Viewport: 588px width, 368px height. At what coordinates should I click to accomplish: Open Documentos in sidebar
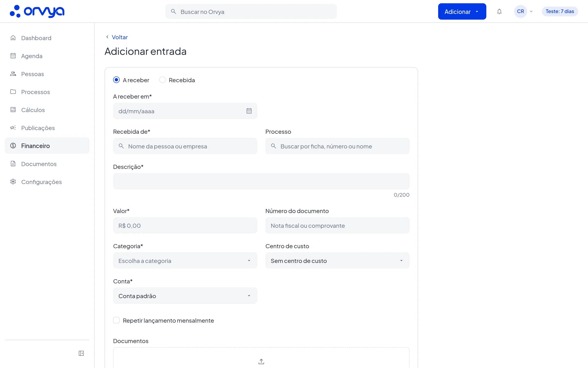point(47,164)
